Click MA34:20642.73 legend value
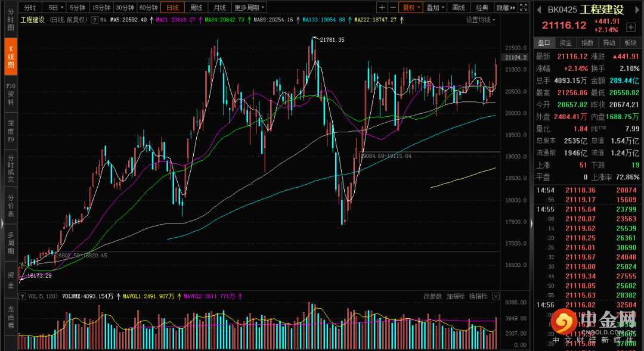This screenshot has height=351, width=644. 224,20
